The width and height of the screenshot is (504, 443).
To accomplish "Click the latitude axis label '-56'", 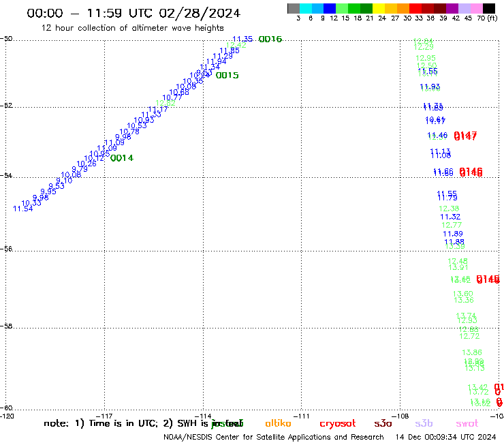I will [6, 249].
